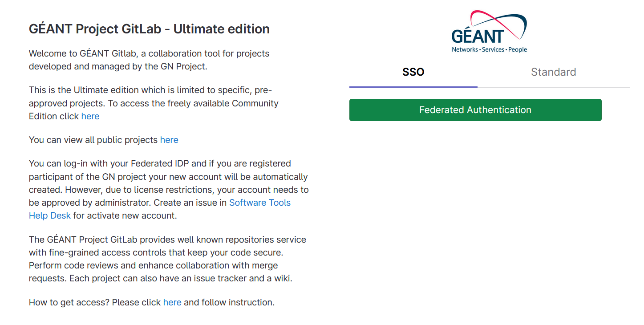Image resolution: width=644 pixels, height=325 pixels.
Task: Open the Community Edition 'here' link
Action: pos(90,116)
